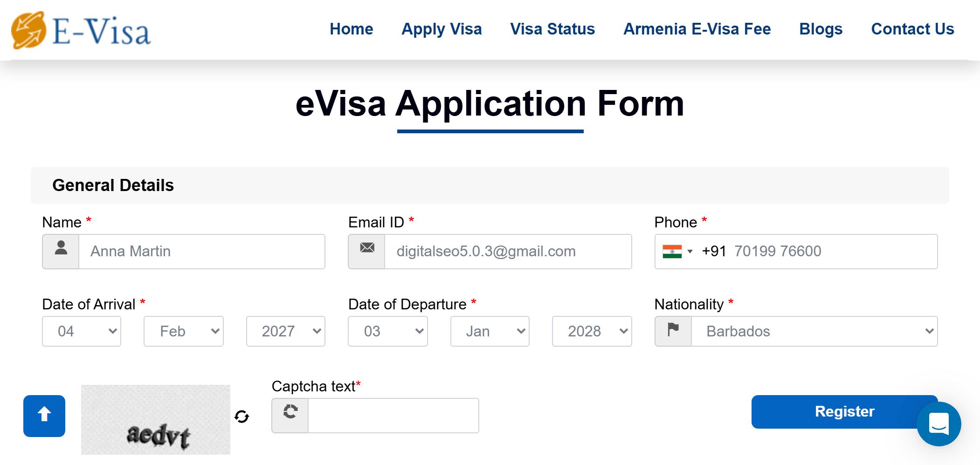
Task: Open the arrival month dropdown showing Feb
Action: point(184,331)
